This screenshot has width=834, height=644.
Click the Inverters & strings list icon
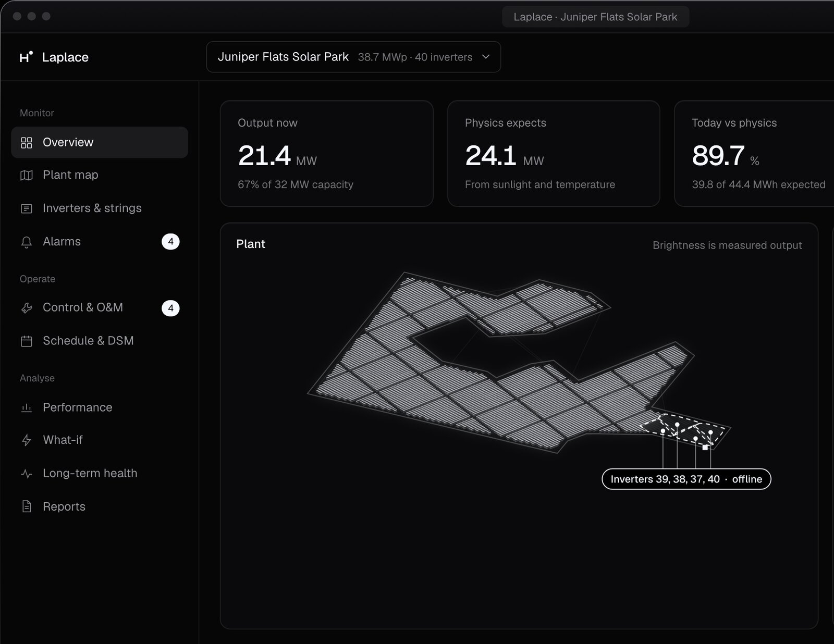[x=27, y=208]
